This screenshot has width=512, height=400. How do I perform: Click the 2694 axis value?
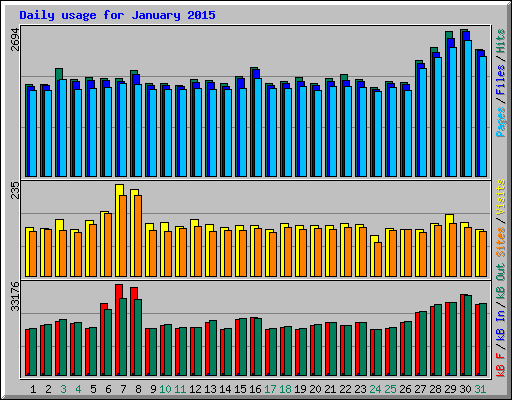[x=15, y=39]
